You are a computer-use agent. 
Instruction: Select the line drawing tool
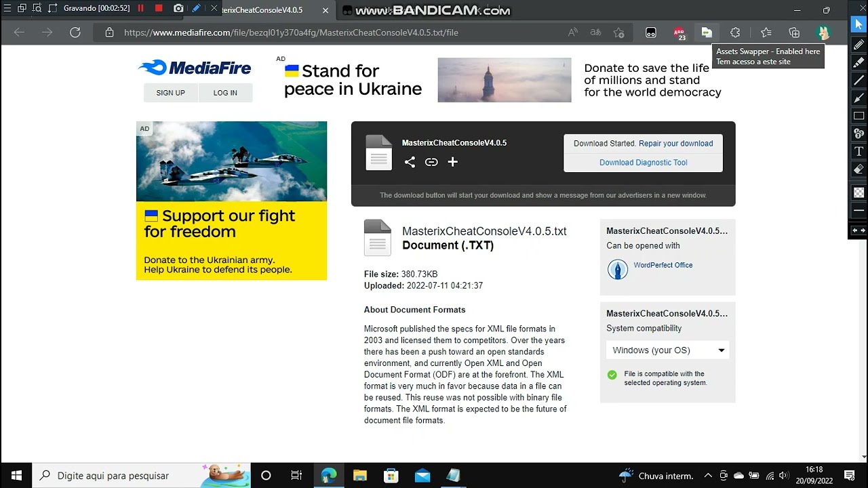(859, 80)
